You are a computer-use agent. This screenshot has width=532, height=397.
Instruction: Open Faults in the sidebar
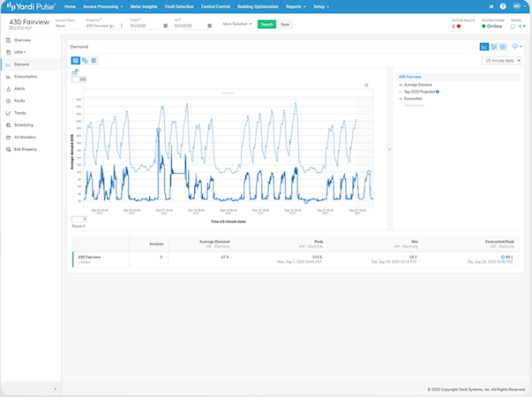tap(19, 101)
